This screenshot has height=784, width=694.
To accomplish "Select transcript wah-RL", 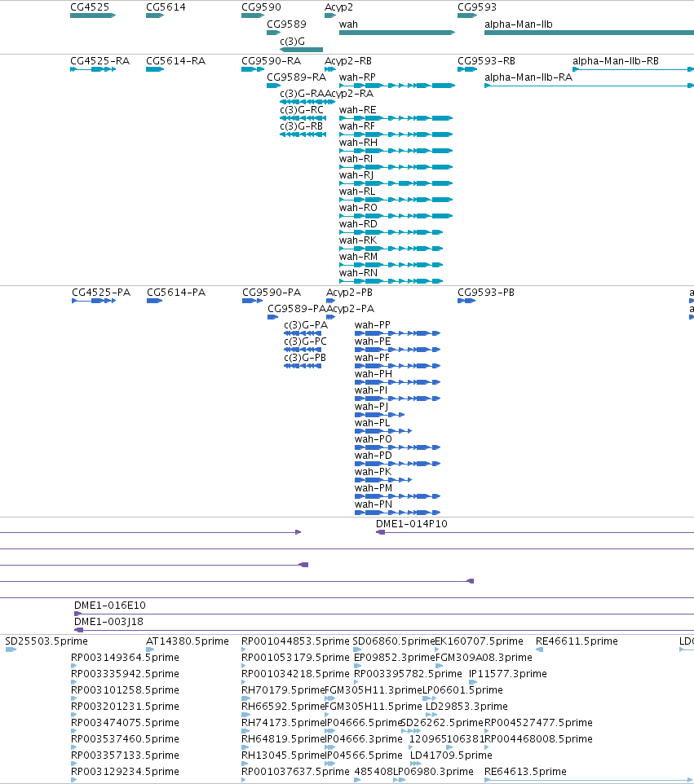I will tap(396, 200).
